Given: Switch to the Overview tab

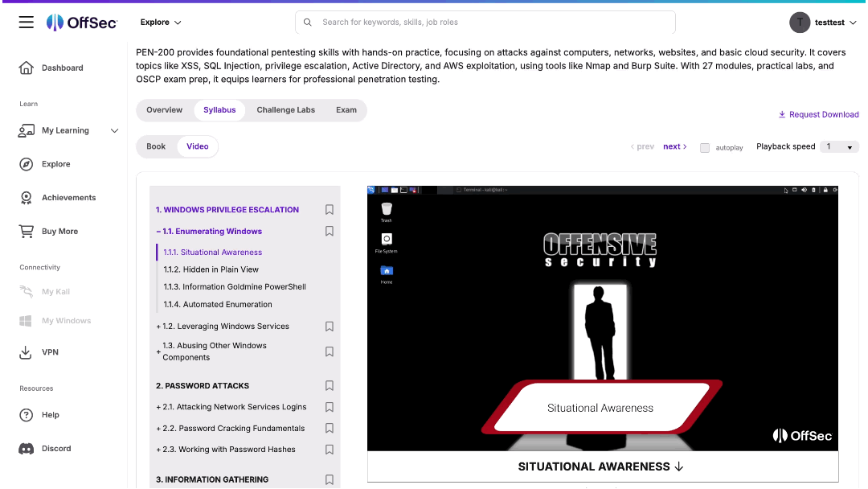Looking at the screenshot, I should click(x=165, y=110).
